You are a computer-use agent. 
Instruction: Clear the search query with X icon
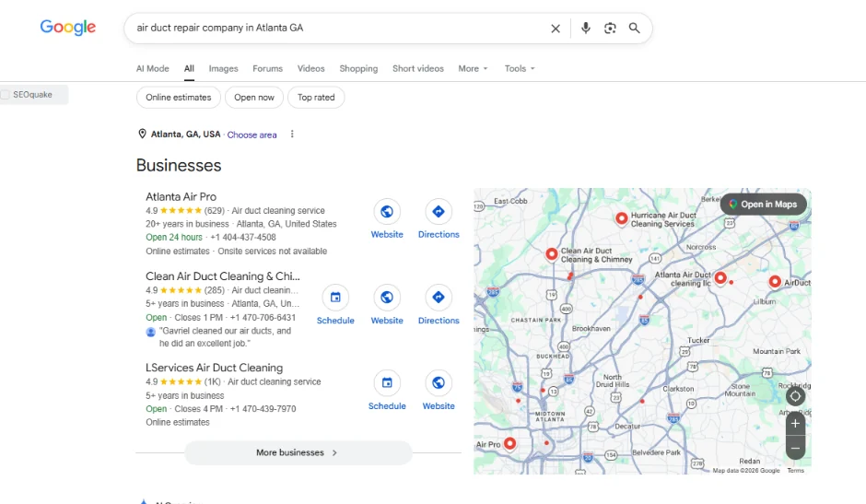[556, 29]
